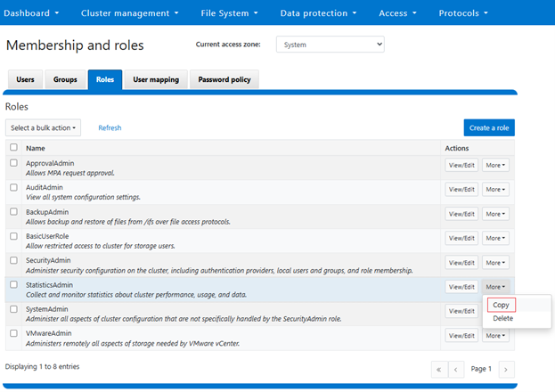Select the SecurityAdmin role checkbox
This screenshot has height=392, width=555.
tap(13, 260)
